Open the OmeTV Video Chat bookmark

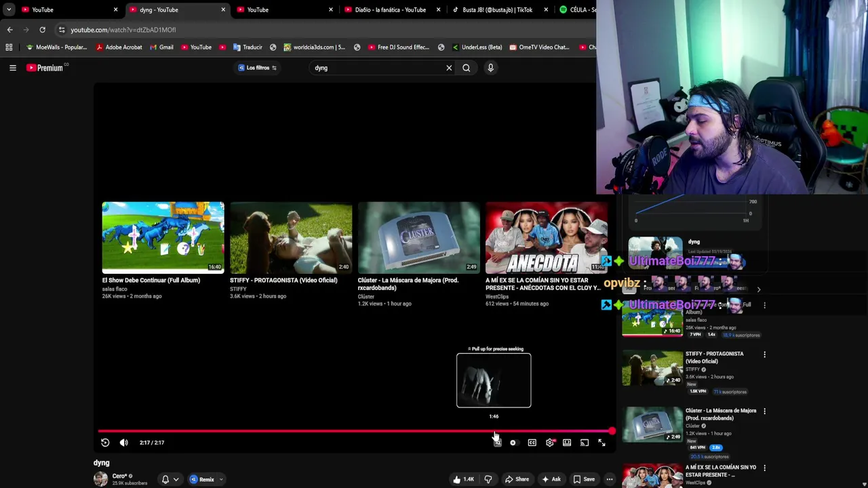(x=538, y=47)
